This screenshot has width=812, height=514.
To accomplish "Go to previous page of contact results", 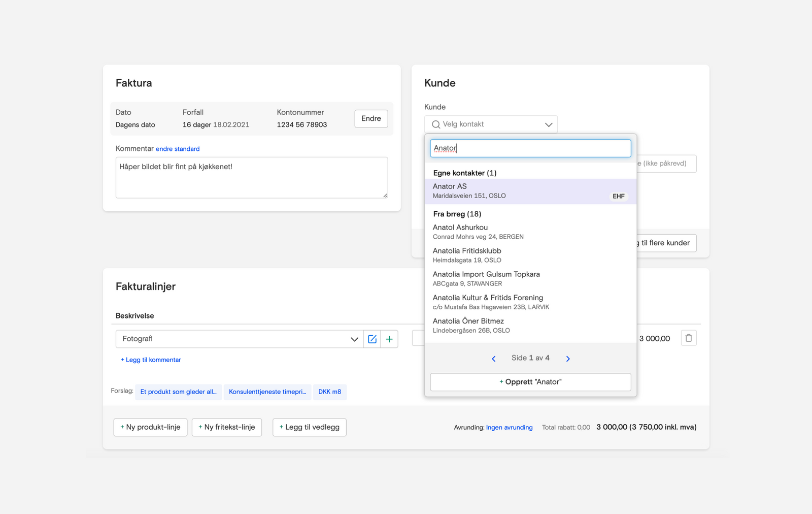I will (x=494, y=359).
